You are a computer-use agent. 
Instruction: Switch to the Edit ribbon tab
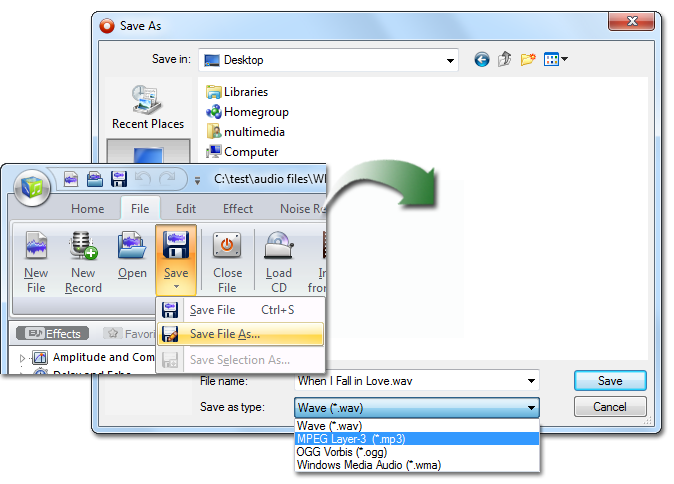(186, 209)
